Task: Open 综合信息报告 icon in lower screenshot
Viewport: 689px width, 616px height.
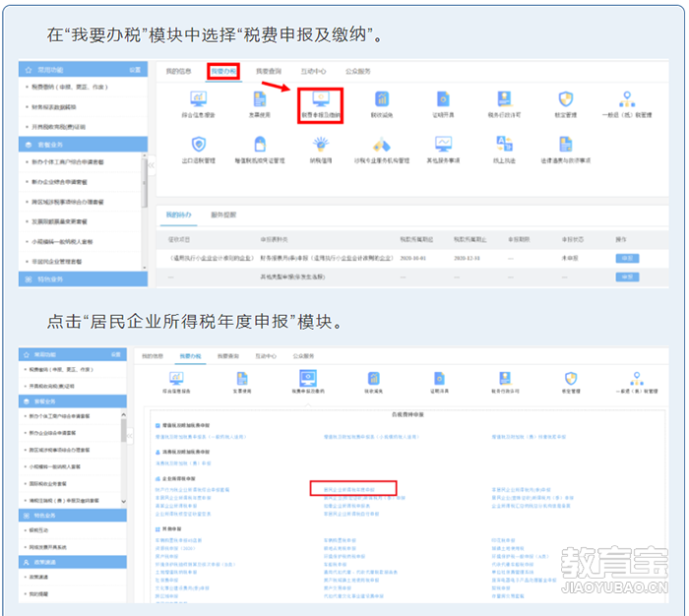Action: (176, 379)
